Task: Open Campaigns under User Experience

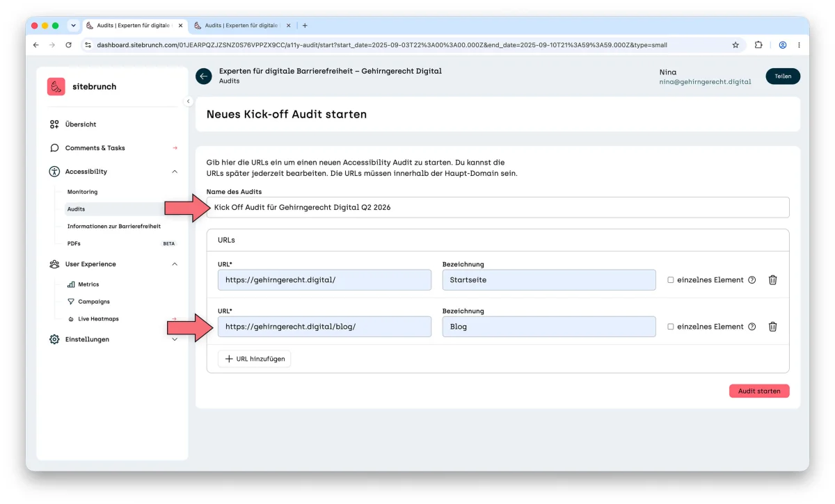Action: pyautogui.click(x=94, y=302)
